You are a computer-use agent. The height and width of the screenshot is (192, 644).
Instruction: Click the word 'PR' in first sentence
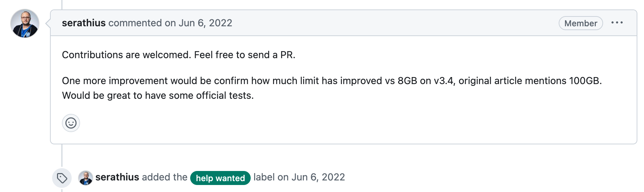(x=286, y=55)
